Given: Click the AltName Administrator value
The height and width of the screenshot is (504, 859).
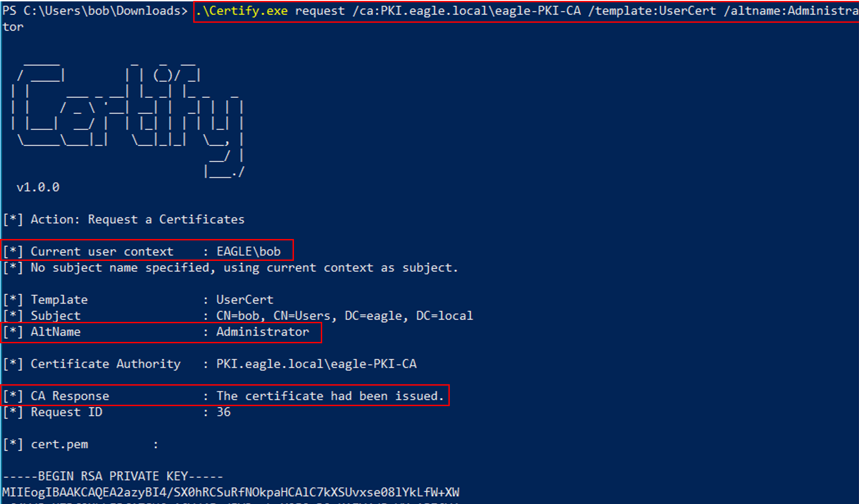Looking at the screenshot, I should tap(262, 332).
